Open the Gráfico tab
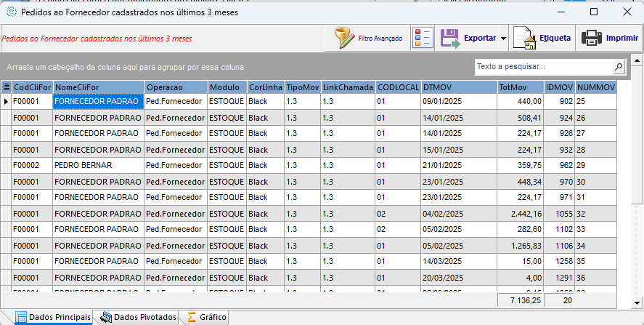Image resolution: width=644 pixels, height=325 pixels. click(x=206, y=318)
